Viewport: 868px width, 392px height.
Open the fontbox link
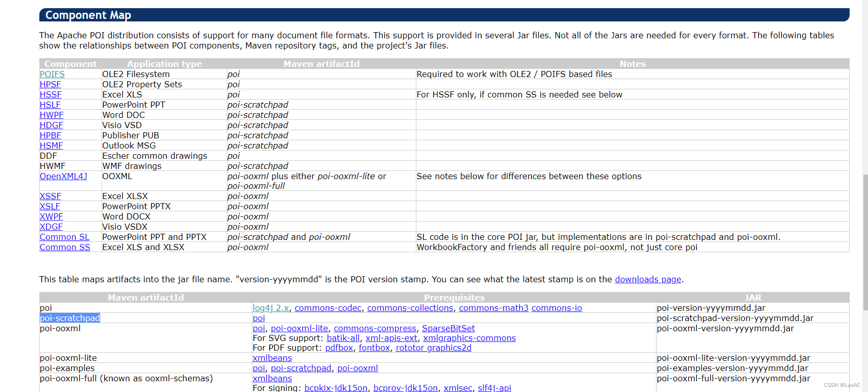(374, 348)
